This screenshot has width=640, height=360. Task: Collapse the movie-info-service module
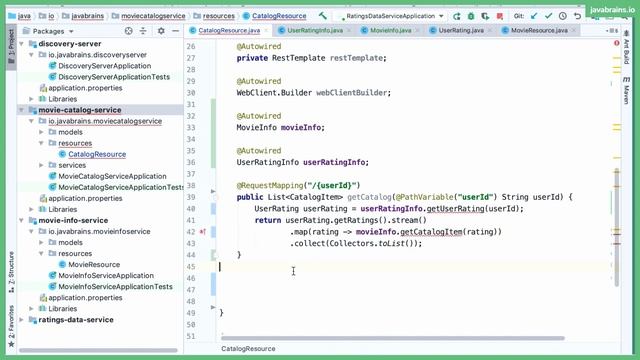22,220
